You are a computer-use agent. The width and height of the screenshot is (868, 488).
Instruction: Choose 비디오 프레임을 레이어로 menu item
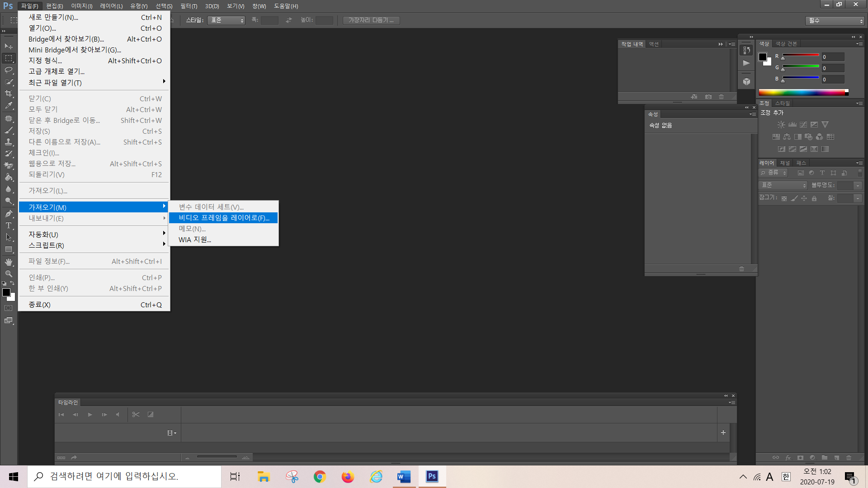tap(224, 218)
